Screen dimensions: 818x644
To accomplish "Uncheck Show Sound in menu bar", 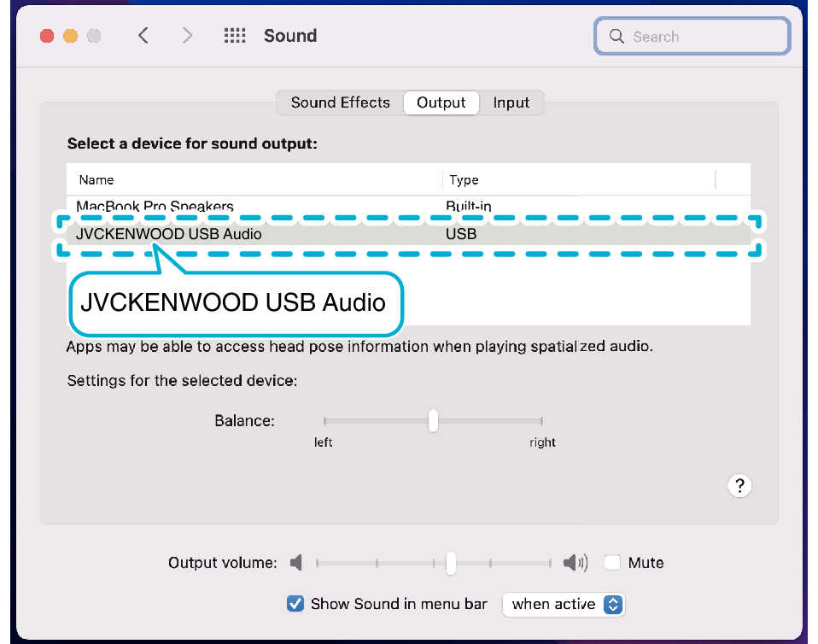I will click(x=295, y=604).
